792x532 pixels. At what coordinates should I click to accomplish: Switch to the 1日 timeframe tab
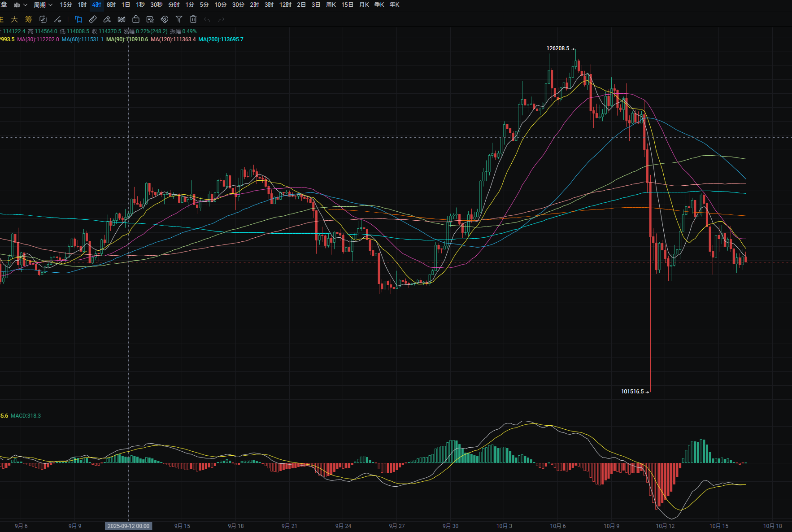[x=126, y=5]
